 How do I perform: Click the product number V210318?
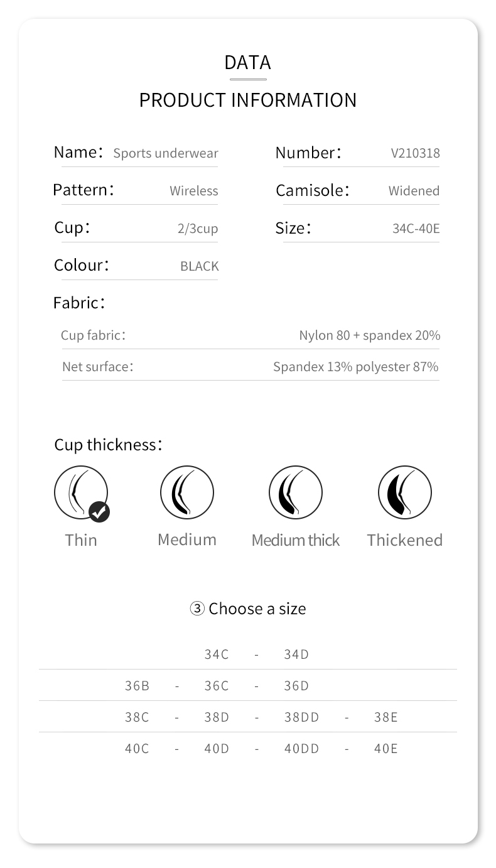415,153
